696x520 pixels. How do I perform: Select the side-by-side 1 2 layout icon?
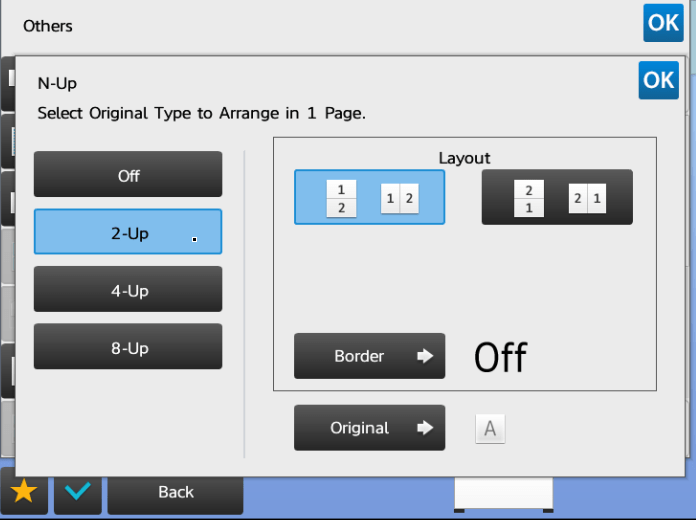399,198
